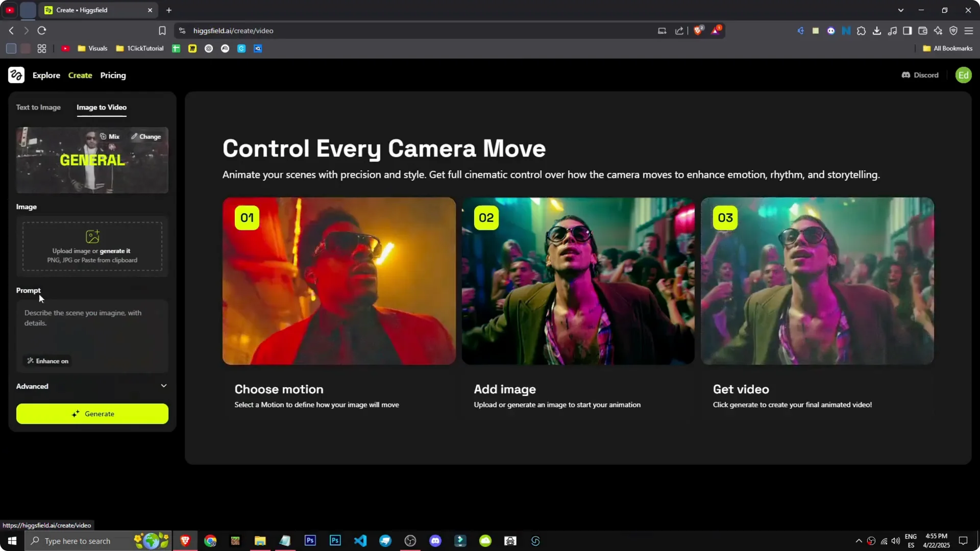Launch OBS Studio from the taskbar
The width and height of the screenshot is (980, 551).
410,540
